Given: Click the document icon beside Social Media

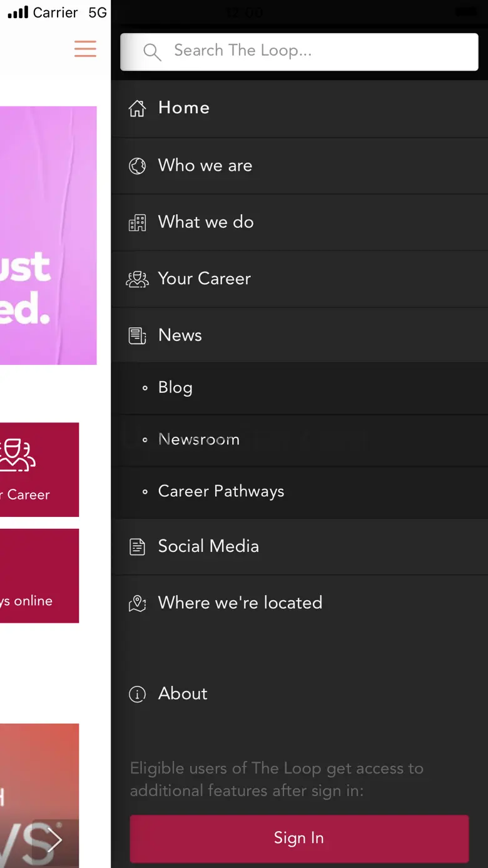Looking at the screenshot, I should (137, 547).
